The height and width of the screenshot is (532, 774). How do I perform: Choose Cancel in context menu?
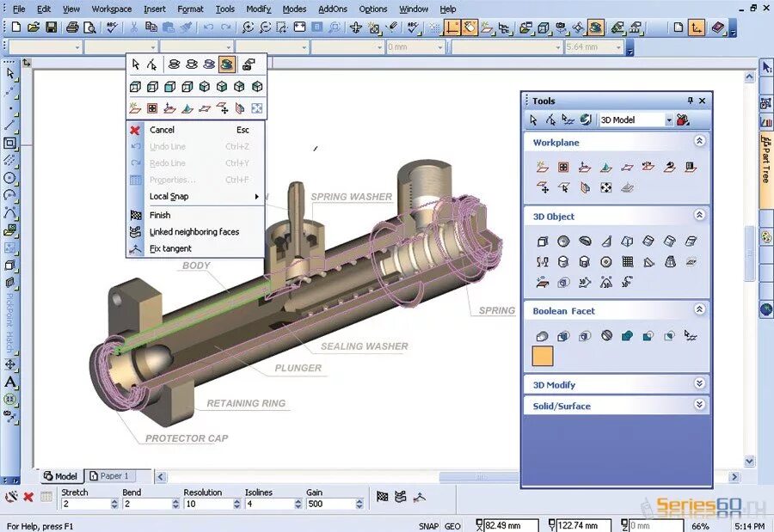tap(195, 130)
